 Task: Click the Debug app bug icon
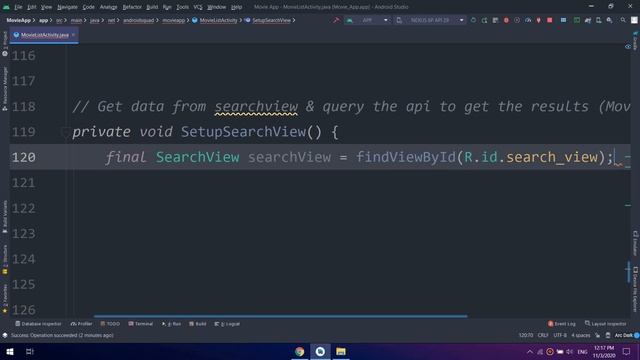click(x=506, y=20)
